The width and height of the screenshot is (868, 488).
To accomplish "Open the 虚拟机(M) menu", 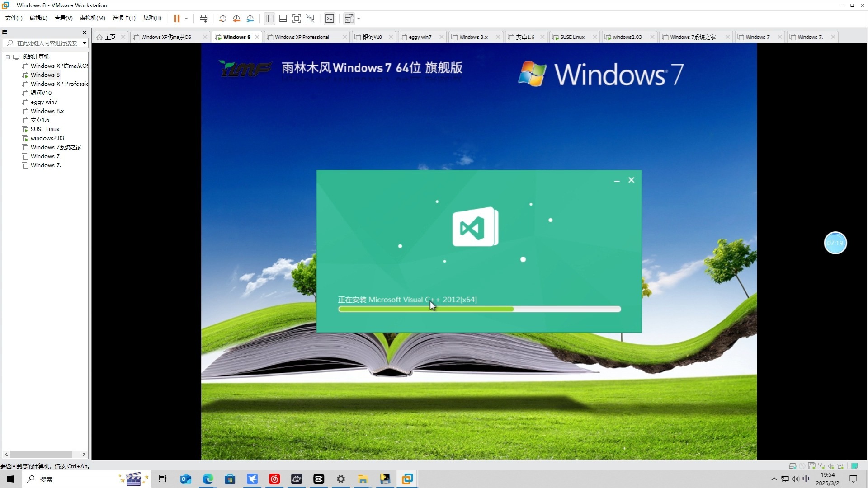I will tap(92, 18).
